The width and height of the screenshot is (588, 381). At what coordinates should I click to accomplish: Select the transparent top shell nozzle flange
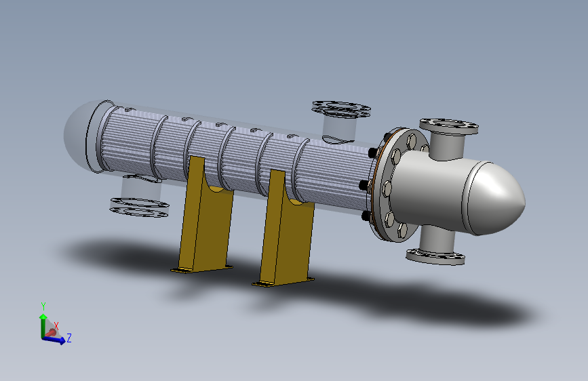(341, 109)
